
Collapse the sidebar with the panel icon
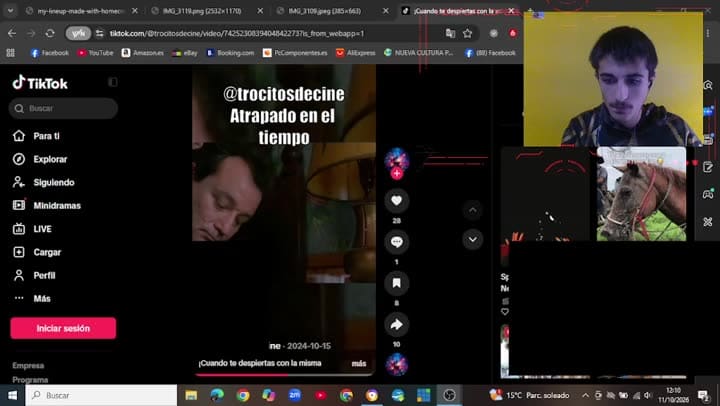112,82
